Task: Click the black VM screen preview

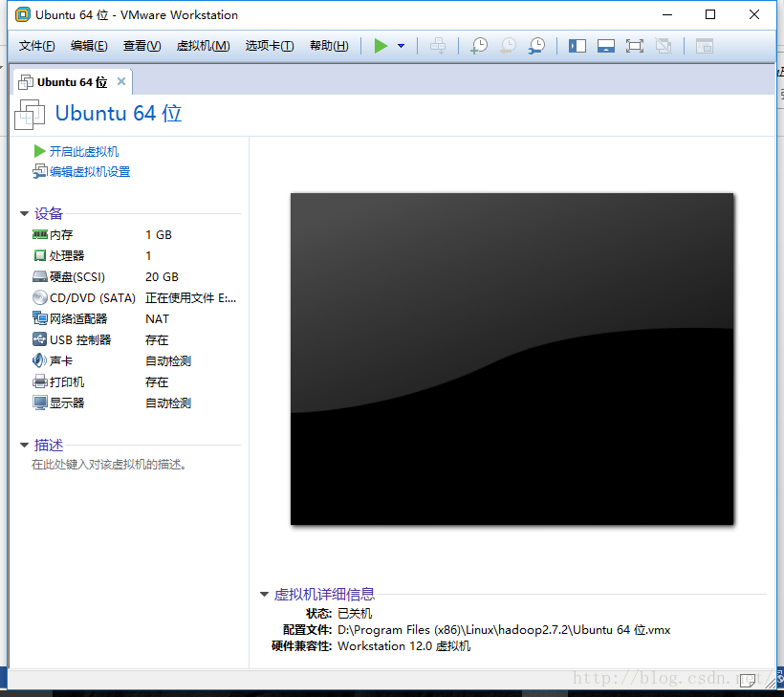Action: tap(512, 359)
